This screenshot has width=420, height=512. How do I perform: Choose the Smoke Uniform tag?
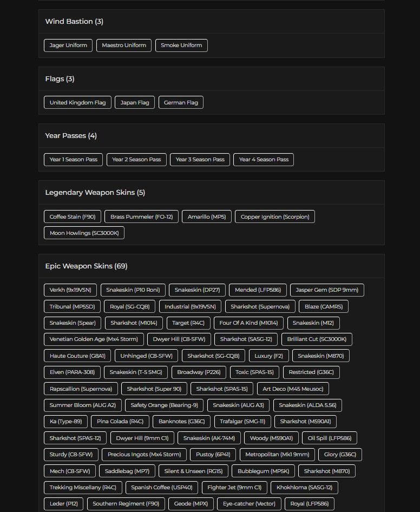tap(181, 45)
